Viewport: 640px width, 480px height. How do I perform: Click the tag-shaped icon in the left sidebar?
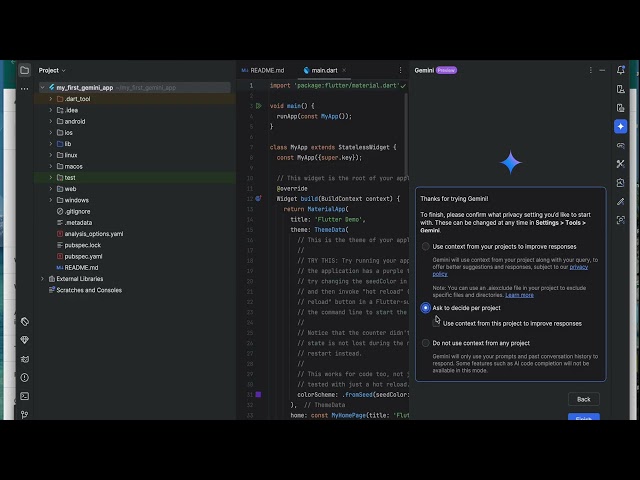pyautogui.click(x=24, y=322)
